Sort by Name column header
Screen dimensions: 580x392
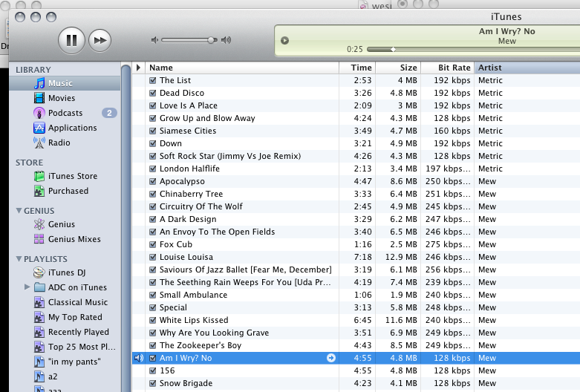pos(242,68)
